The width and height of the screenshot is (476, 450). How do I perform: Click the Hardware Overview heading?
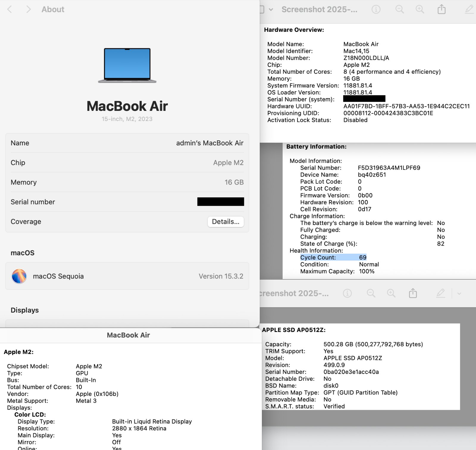point(294,30)
